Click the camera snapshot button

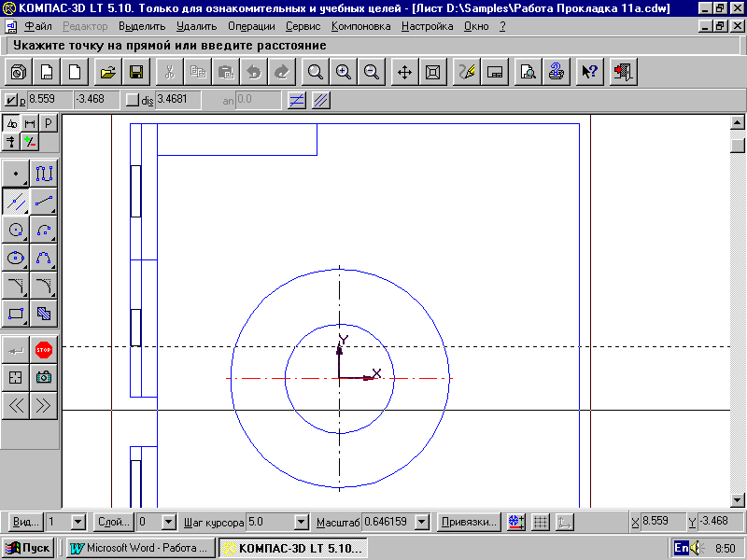pos(44,378)
